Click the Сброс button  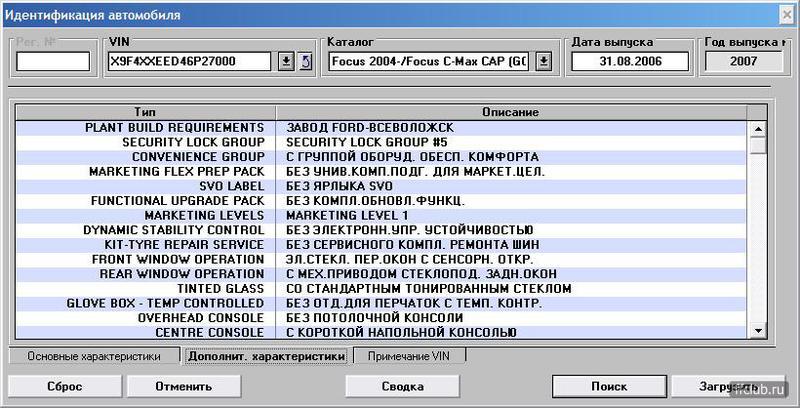tap(65, 386)
